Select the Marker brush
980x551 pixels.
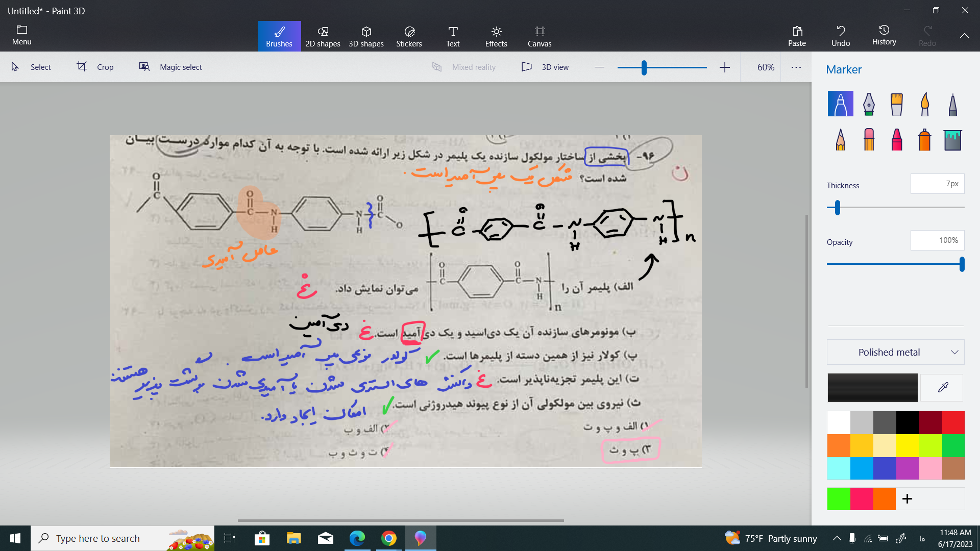pyautogui.click(x=840, y=104)
